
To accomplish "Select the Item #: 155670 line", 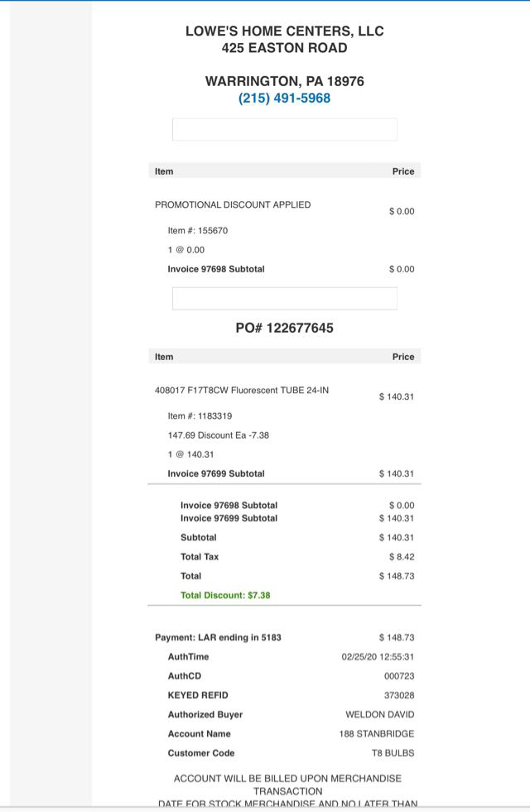I will (197, 231).
